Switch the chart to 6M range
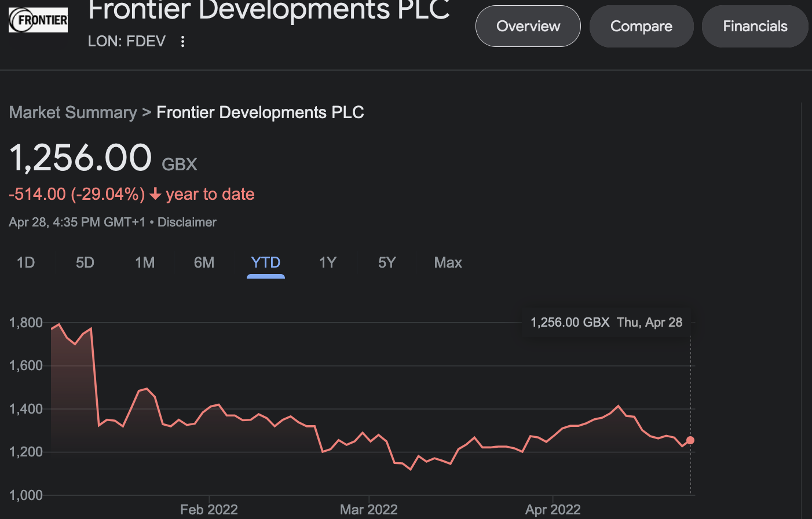 [204, 262]
